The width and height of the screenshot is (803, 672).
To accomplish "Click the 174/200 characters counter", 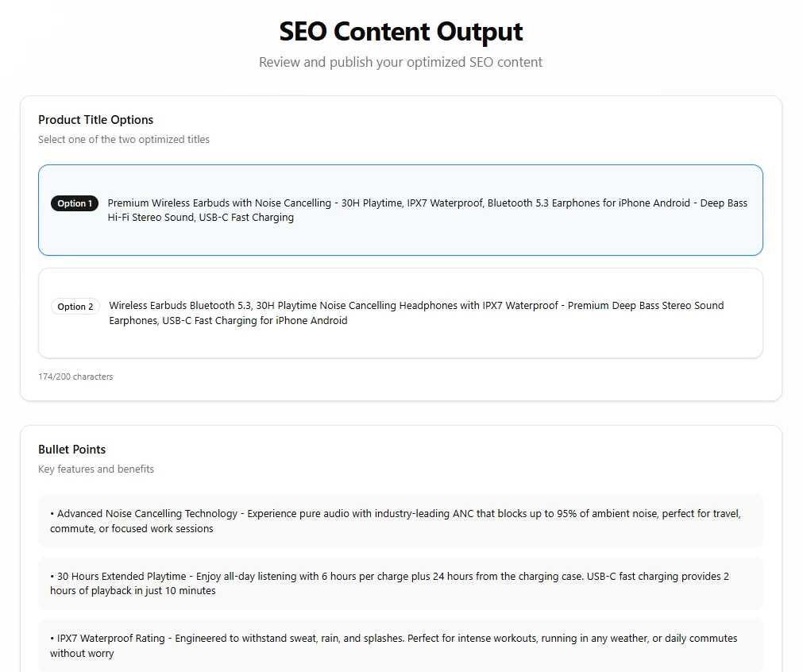I will [75, 377].
